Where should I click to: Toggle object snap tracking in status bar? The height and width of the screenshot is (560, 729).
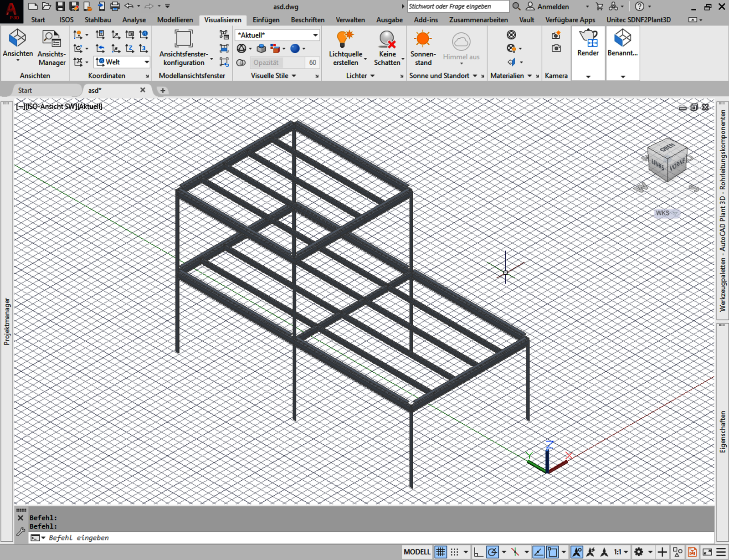[x=538, y=552]
